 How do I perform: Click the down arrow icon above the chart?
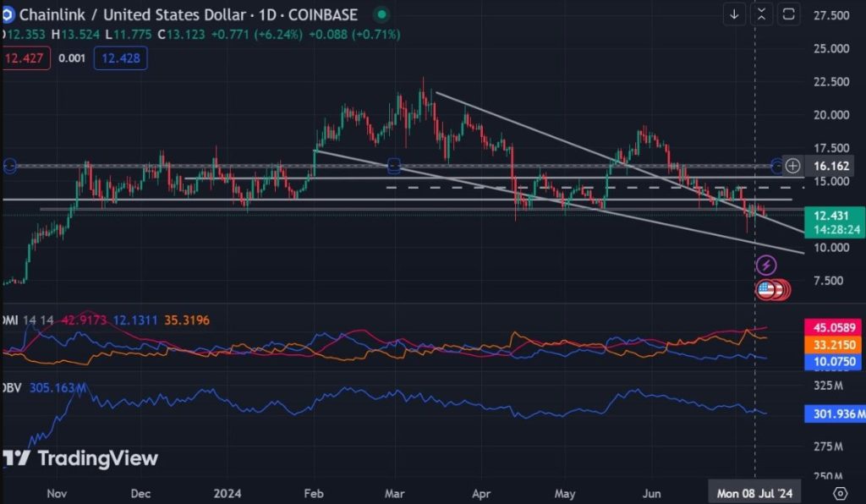coord(735,14)
